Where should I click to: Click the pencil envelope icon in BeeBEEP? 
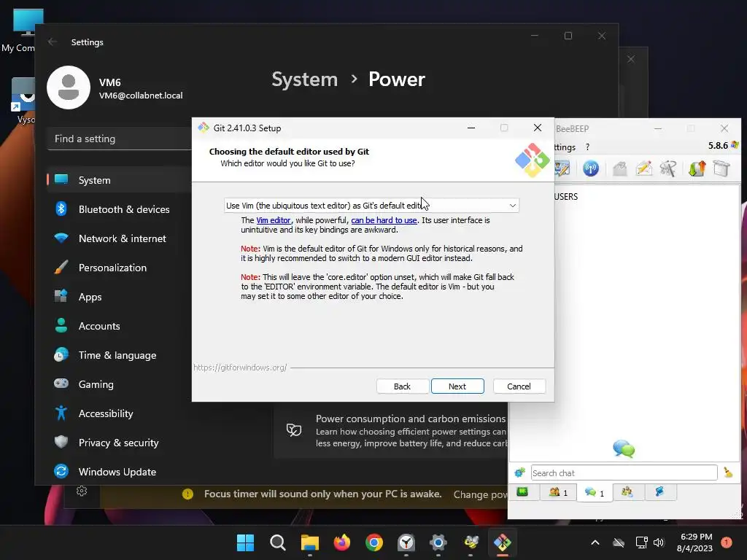pos(643,168)
